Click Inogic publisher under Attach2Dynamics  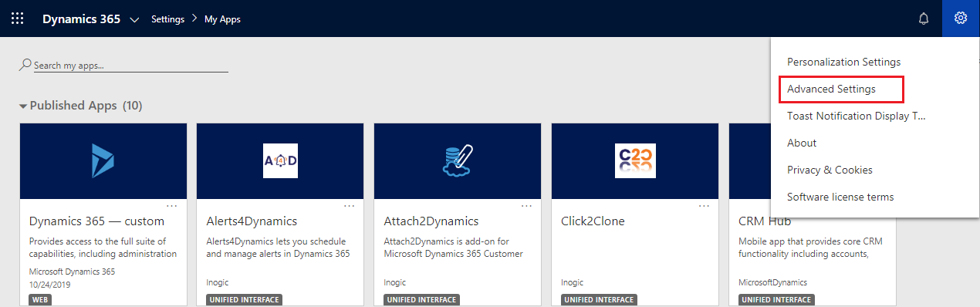pyautogui.click(x=395, y=282)
